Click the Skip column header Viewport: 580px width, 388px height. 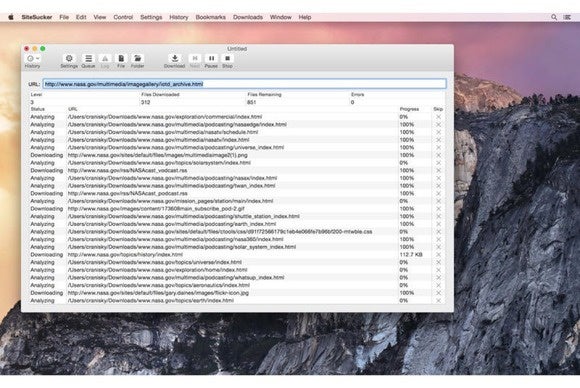[x=438, y=109]
